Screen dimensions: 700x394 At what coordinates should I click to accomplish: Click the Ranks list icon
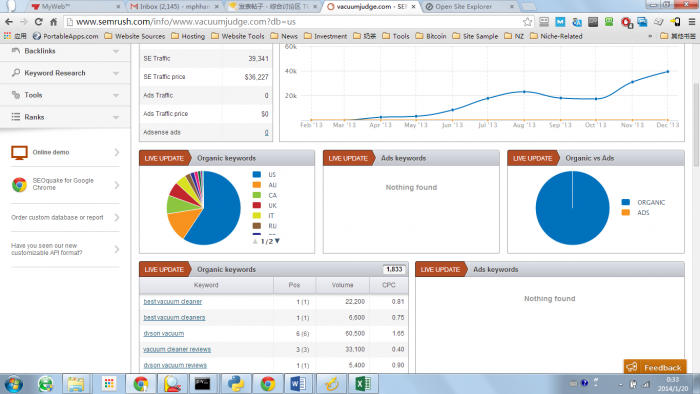(x=16, y=117)
